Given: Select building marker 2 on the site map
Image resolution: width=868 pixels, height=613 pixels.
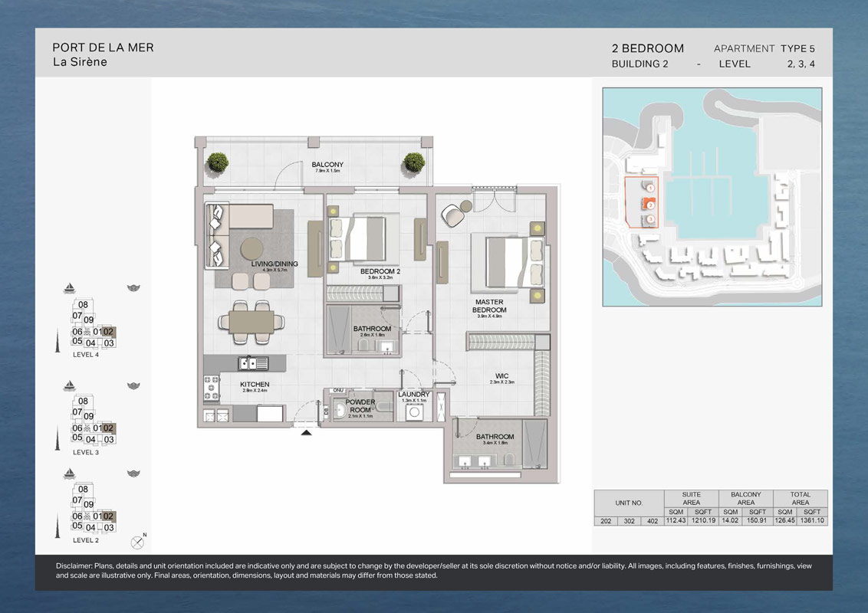Looking at the screenshot, I should [x=650, y=205].
